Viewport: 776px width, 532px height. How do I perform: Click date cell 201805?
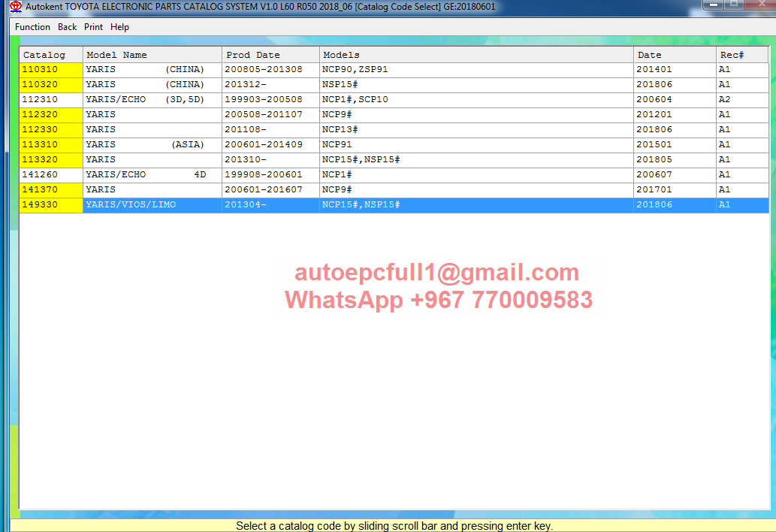[675, 159]
